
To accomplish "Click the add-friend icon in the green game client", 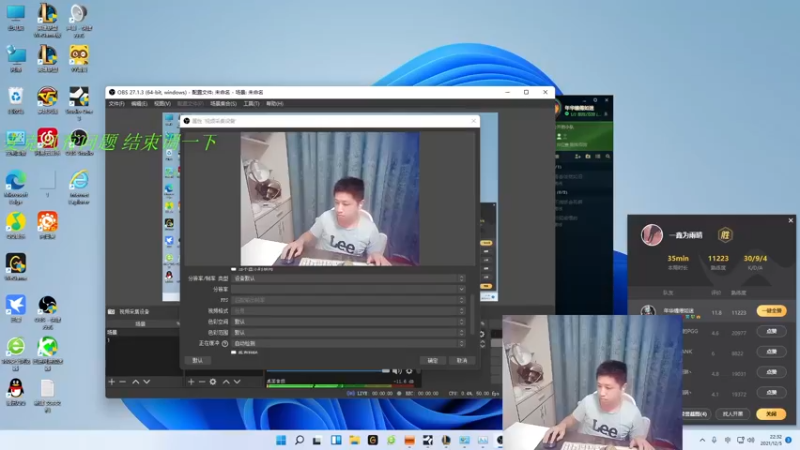I will [x=578, y=156].
